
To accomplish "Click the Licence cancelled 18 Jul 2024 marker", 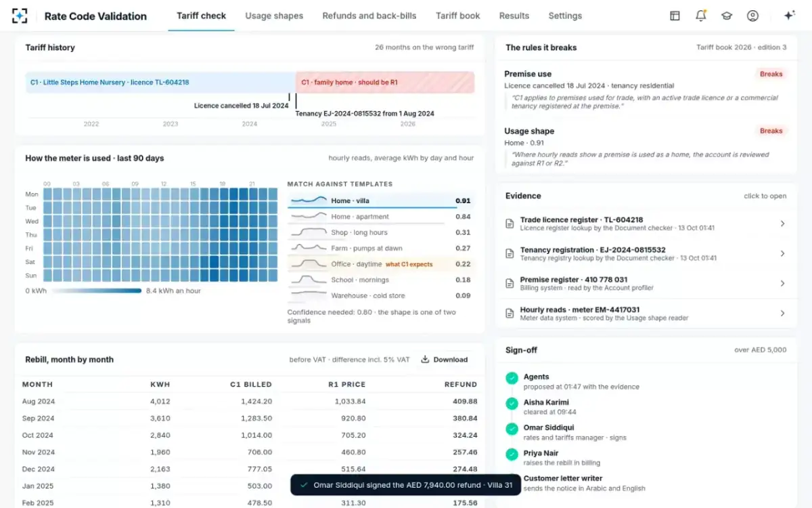I will click(241, 106).
